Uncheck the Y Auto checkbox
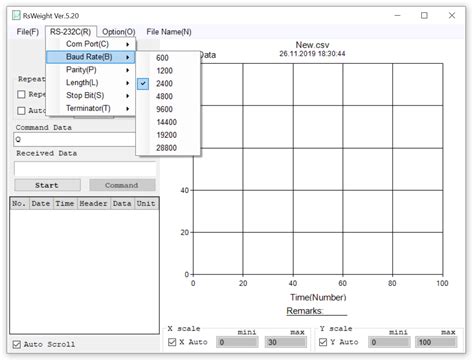Image resolution: width=474 pixels, height=362 pixels. click(323, 342)
